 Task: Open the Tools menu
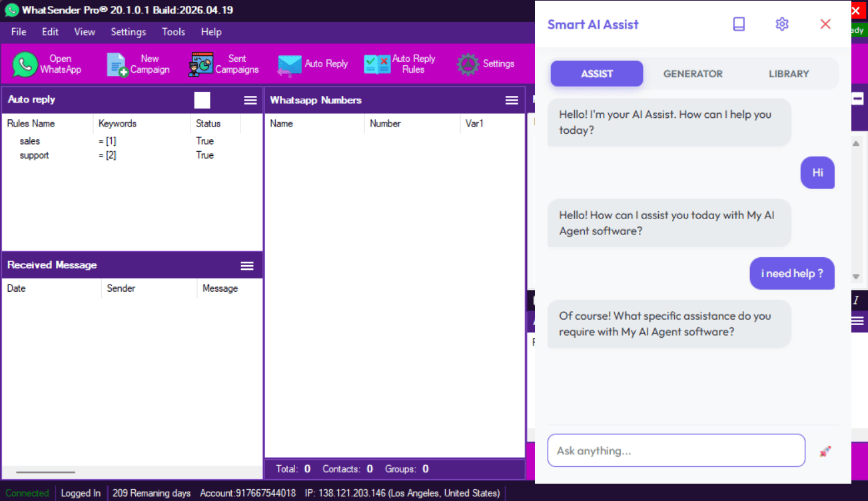[173, 32]
